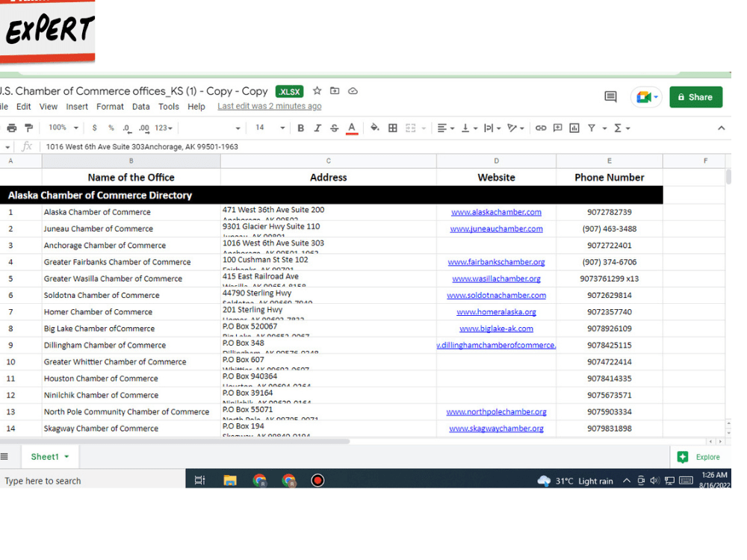Click 'Last edit was 2 minutes ago' link

(270, 106)
